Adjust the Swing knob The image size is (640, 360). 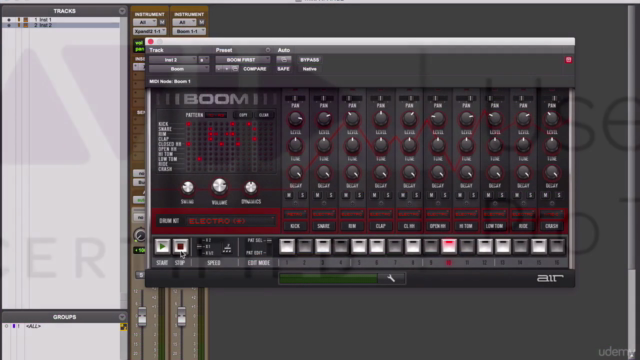[188, 187]
